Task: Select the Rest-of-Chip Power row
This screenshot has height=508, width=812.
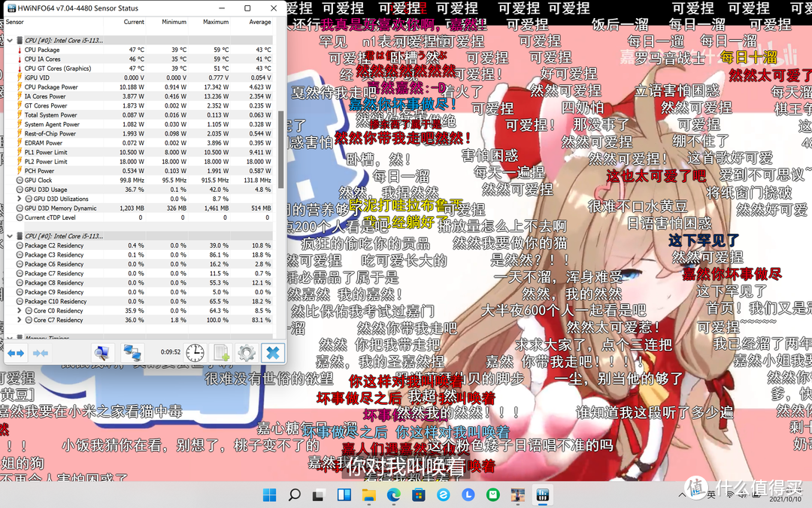Action: [139, 134]
